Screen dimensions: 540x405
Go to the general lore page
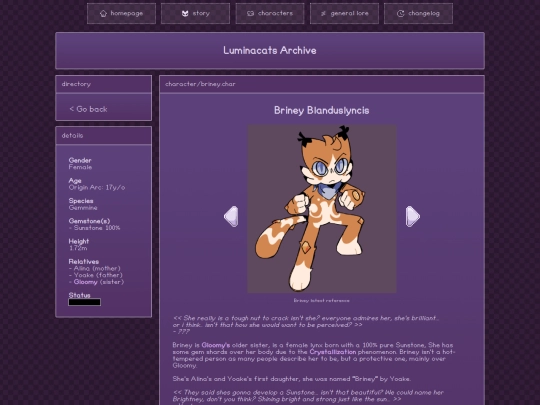(344, 13)
